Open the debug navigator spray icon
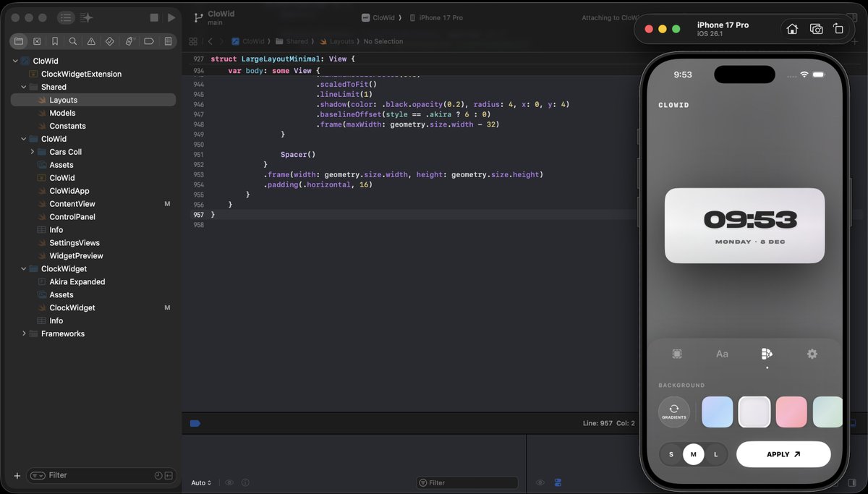 click(x=130, y=41)
